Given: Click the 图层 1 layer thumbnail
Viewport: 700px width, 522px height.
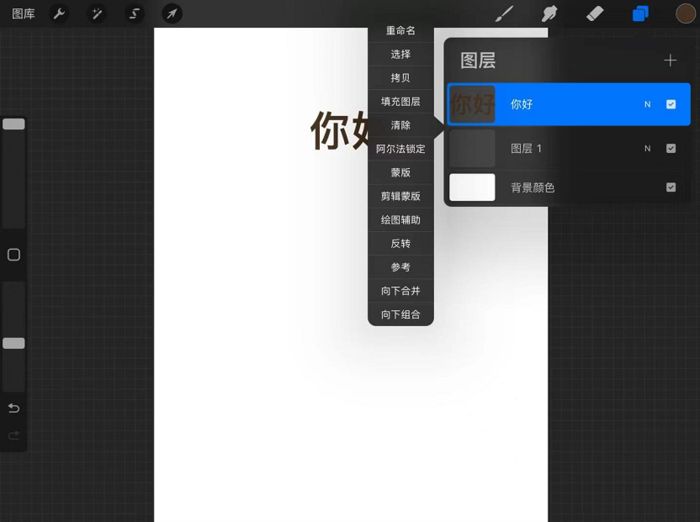Looking at the screenshot, I should [472, 148].
